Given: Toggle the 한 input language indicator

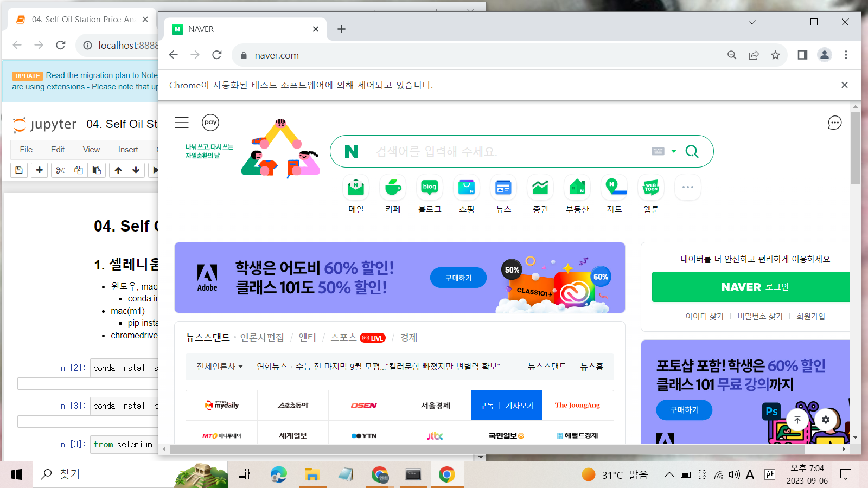Looking at the screenshot, I should click(769, 474).
